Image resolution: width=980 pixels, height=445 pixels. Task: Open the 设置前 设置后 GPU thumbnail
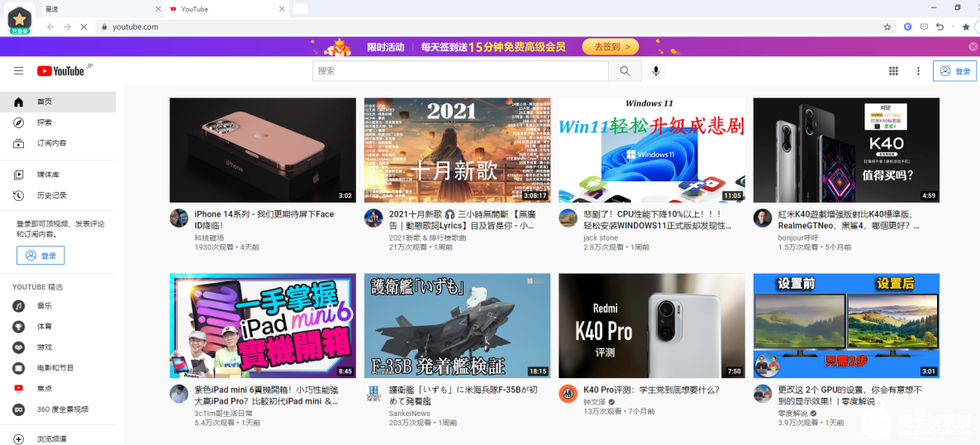(846, 325)
